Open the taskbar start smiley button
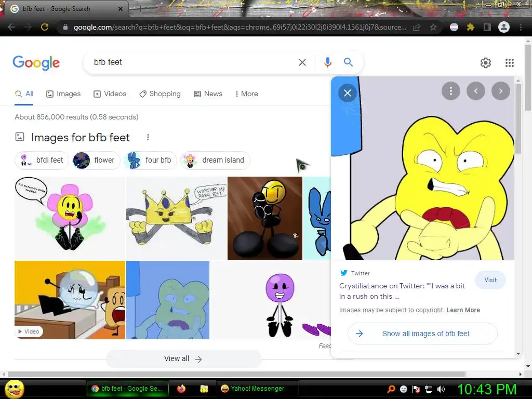Screen dimensions: 532x399 click(x=15, y=389)
